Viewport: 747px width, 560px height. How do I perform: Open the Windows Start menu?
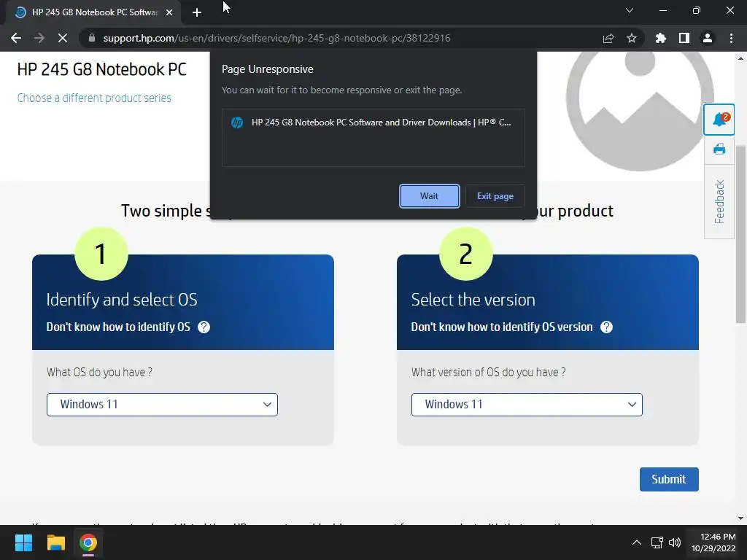point(23,542)
